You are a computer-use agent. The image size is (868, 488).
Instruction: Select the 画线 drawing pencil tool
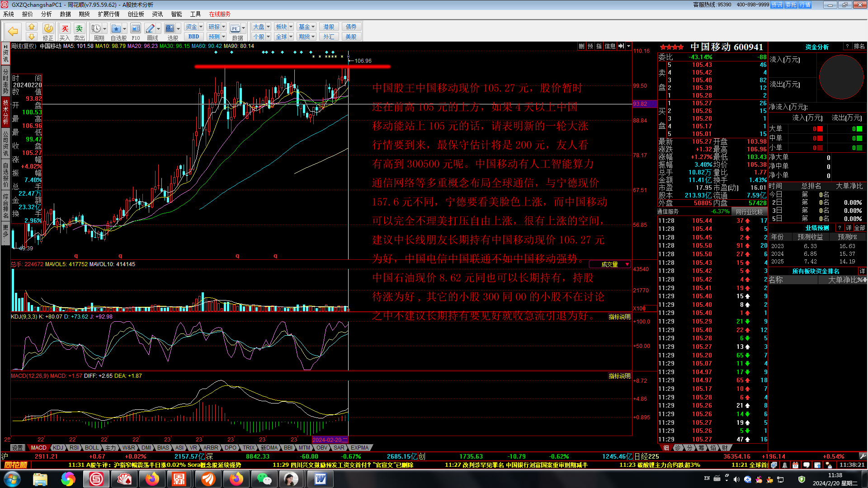tap(150, 29)
